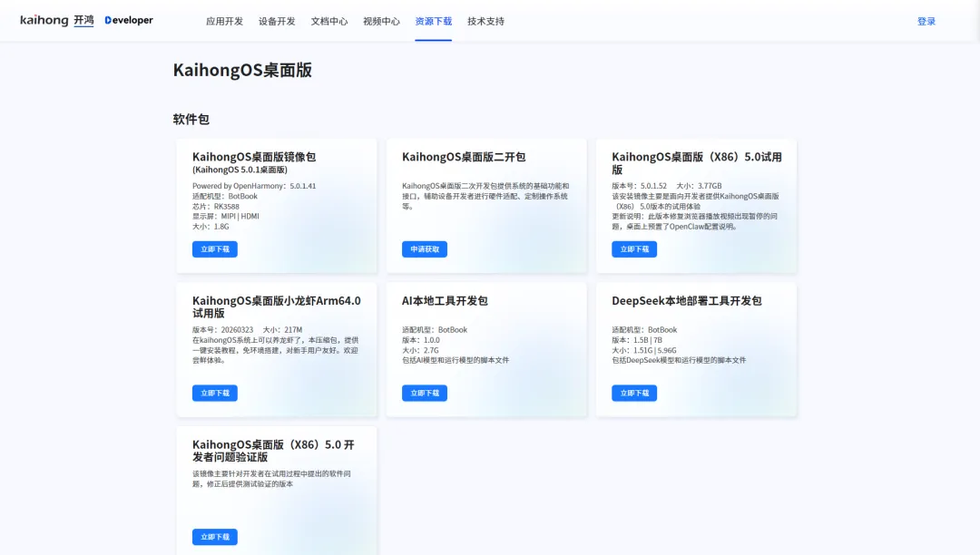Click the 版本号: 20260323 text

222,329
